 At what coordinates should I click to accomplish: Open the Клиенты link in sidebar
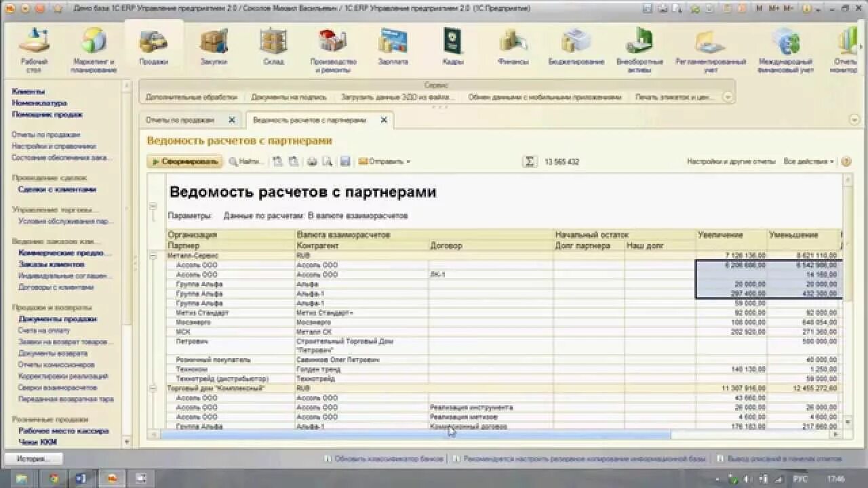[28, 91]
